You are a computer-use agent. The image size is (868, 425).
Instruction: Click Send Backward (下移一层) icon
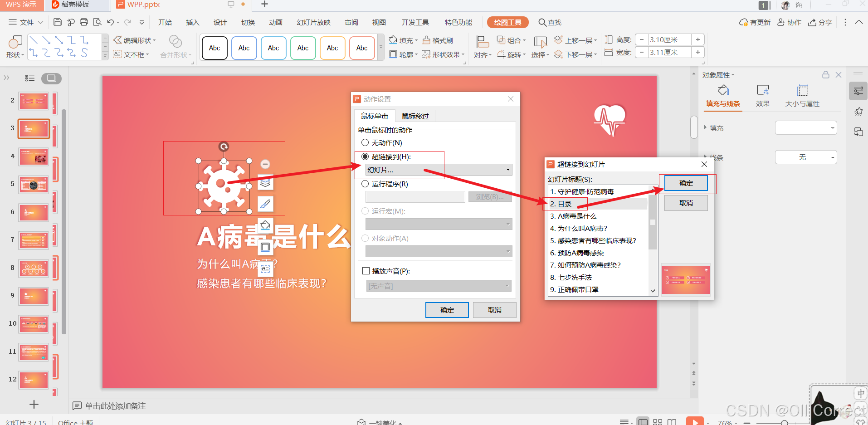pyautogui.click(x=559, y=54)
